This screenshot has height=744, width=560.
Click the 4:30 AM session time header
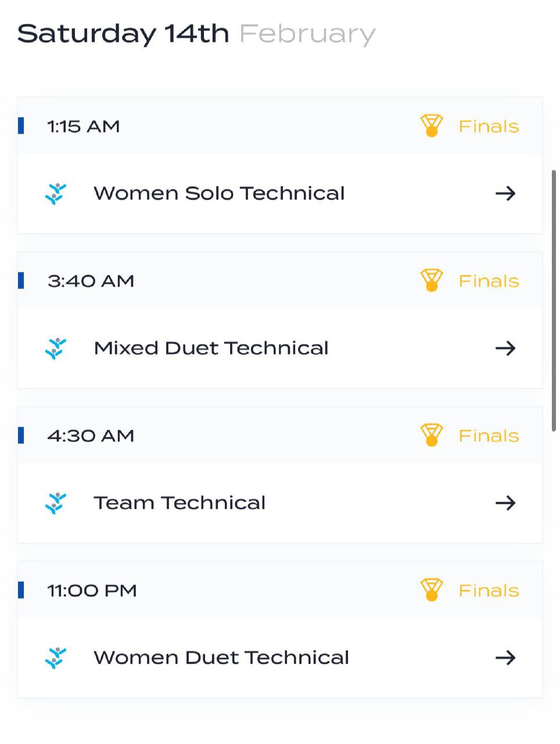point(91,435)
